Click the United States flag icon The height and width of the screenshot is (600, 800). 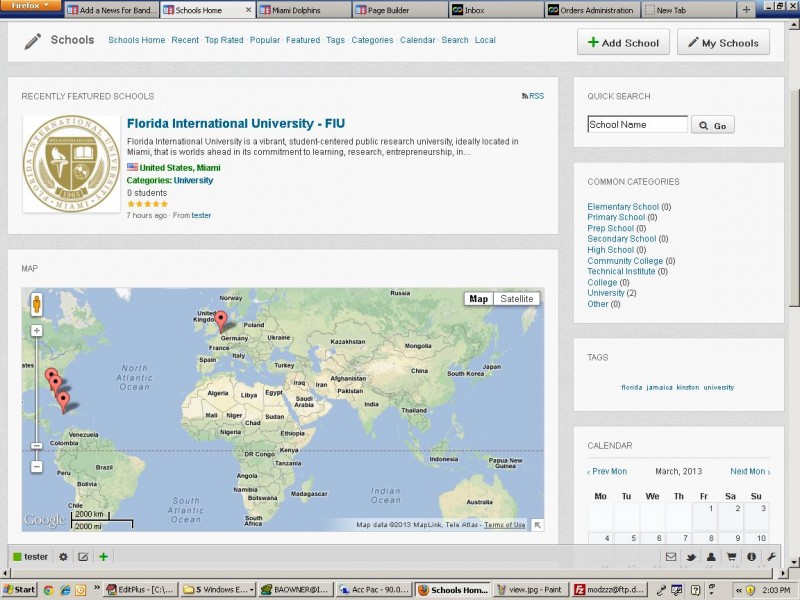132,167
